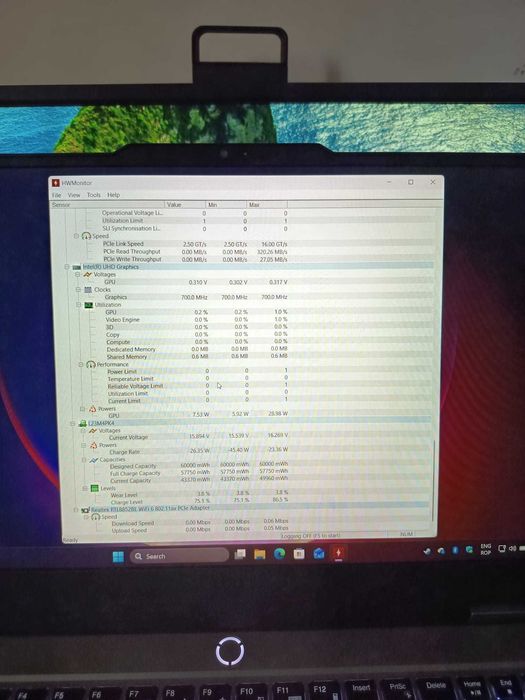The height and width of the screenshot is (700, 525).
Task: Open the View menu
Action: tap(74, 195)
